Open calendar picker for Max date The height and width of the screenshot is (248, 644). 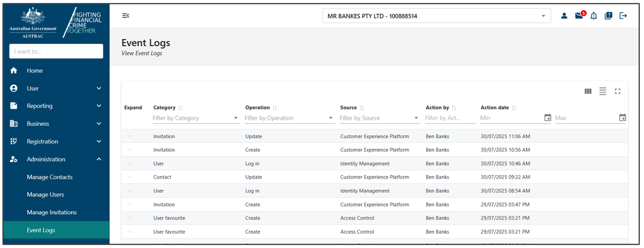point(623,118)
